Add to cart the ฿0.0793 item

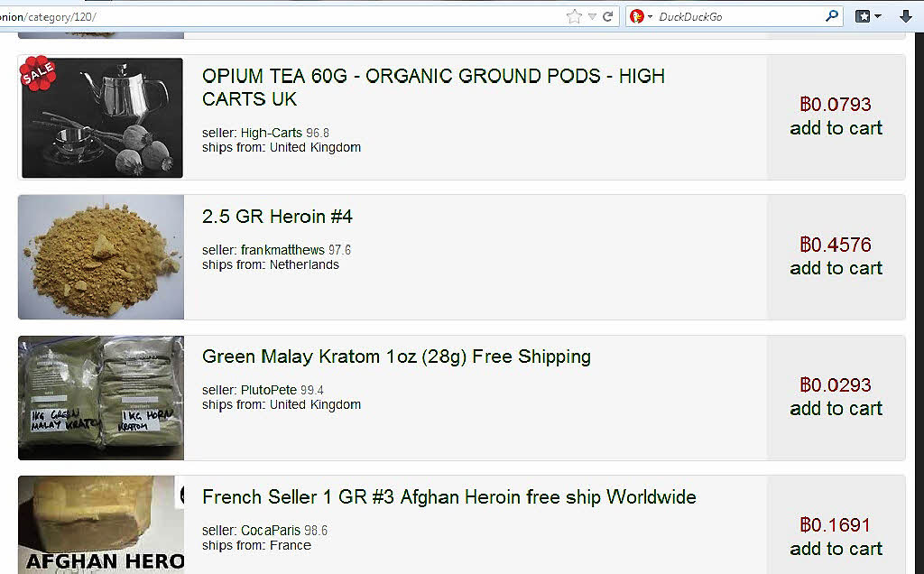click(x=836, y=128)
